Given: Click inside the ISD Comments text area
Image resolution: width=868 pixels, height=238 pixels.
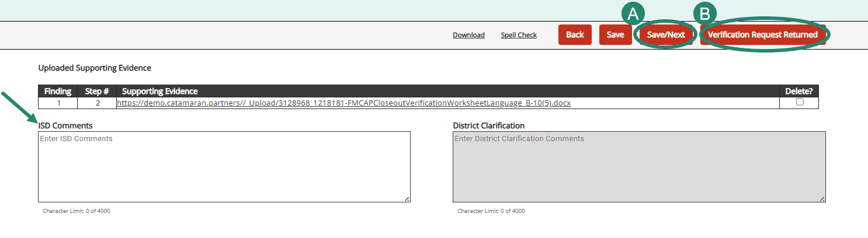Looking at the screenshot, I should tap(224, 167).
